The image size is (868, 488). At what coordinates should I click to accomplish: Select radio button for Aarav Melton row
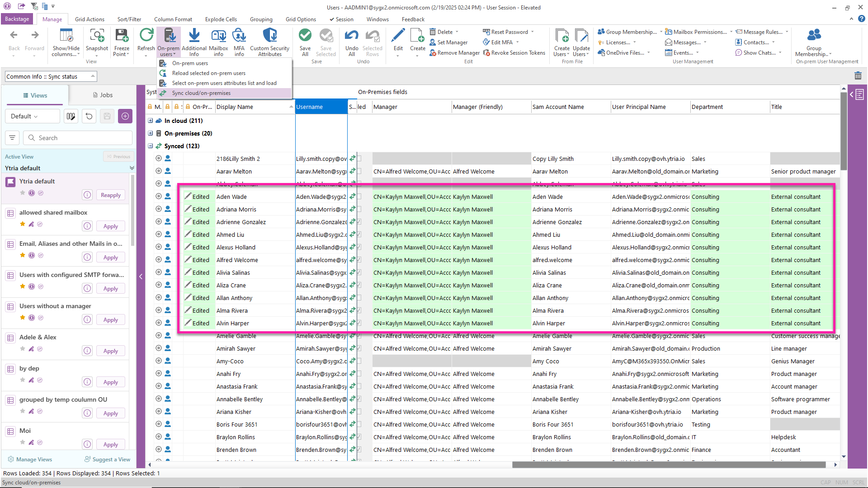[159, 171]
